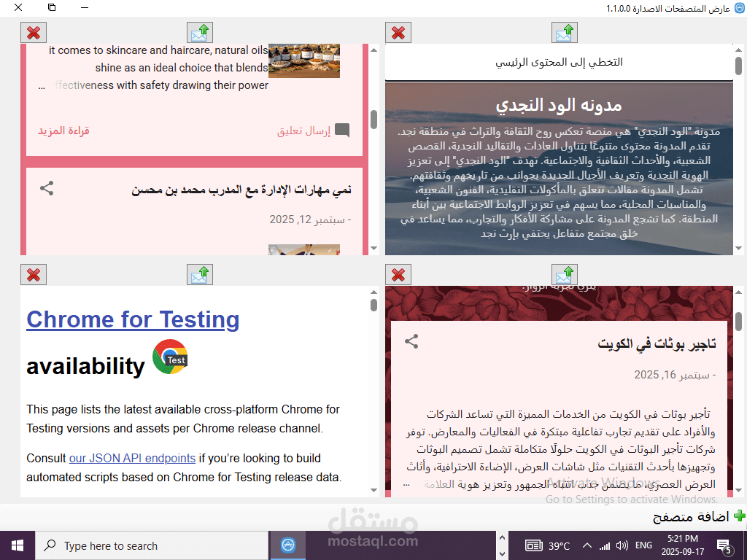Click the share icon on نمي مهارات الإدارة post
Screen dimensions: 747x560
pyautogui.click(x=47, y=187)
